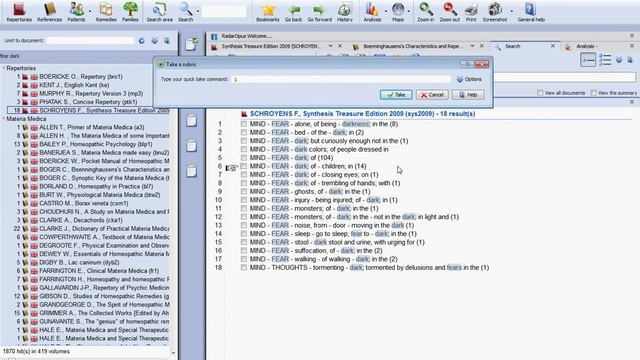Click the clipboard icon beside result 4
640x360 pixels.
[191, 146]
